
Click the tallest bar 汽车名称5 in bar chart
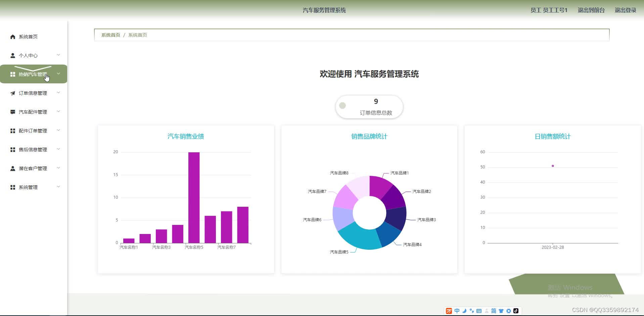[194, 198]
